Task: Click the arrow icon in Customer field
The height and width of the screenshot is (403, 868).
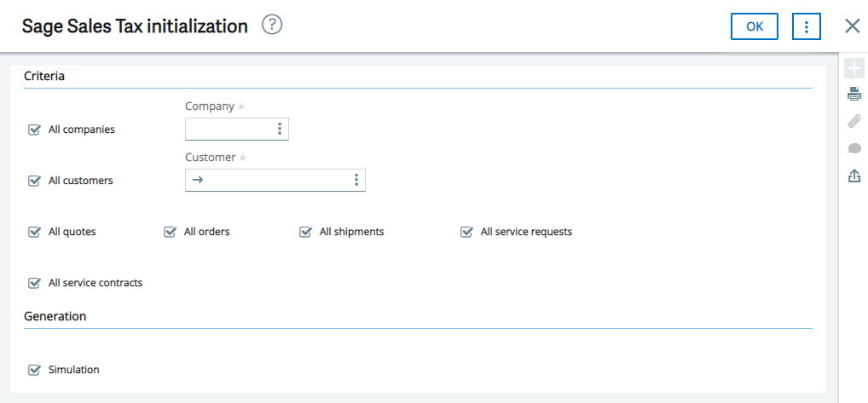Action: coord(198,181)
